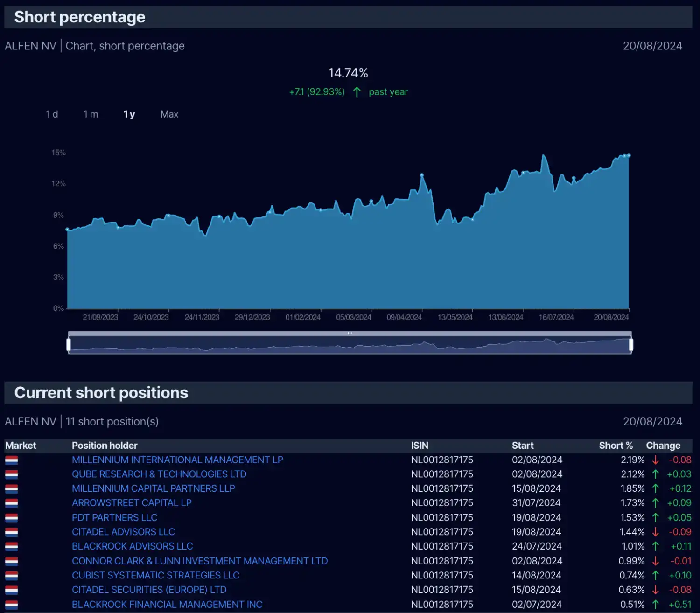
Task: View BlackRock Advisors LLC details
Action: click(132, 546)
